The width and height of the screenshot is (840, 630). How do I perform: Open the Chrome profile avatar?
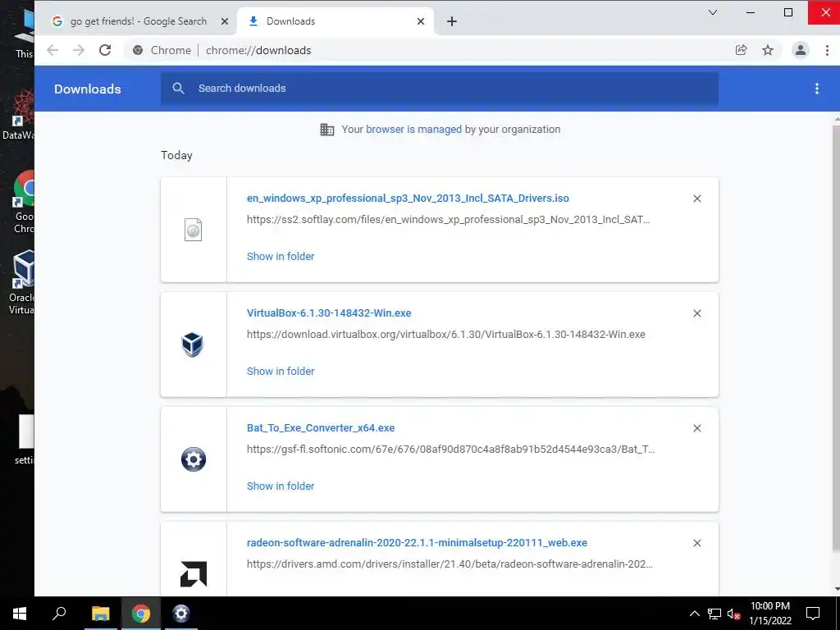[x=801, y=50]
